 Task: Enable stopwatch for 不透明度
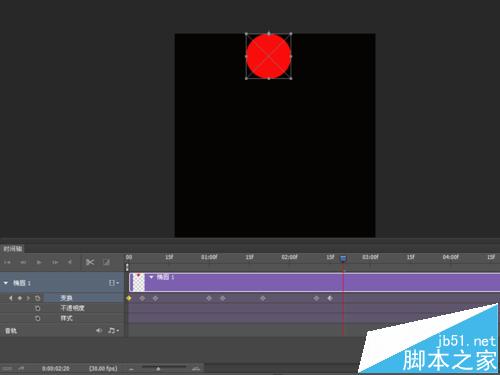click(x=37, y=308)
